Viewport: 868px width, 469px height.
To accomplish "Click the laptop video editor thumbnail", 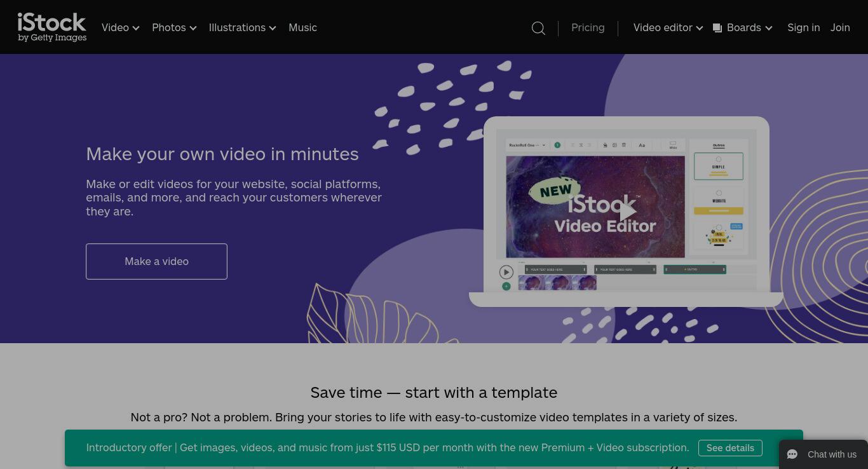I will click(626, 212).
